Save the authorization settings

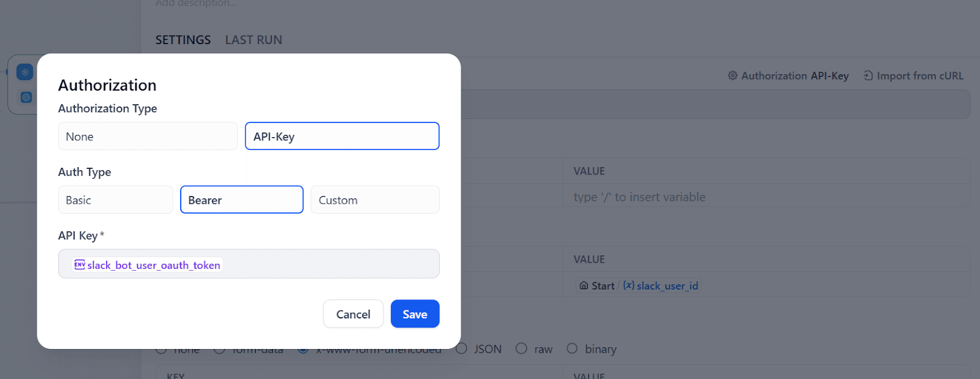click(415, 314)
